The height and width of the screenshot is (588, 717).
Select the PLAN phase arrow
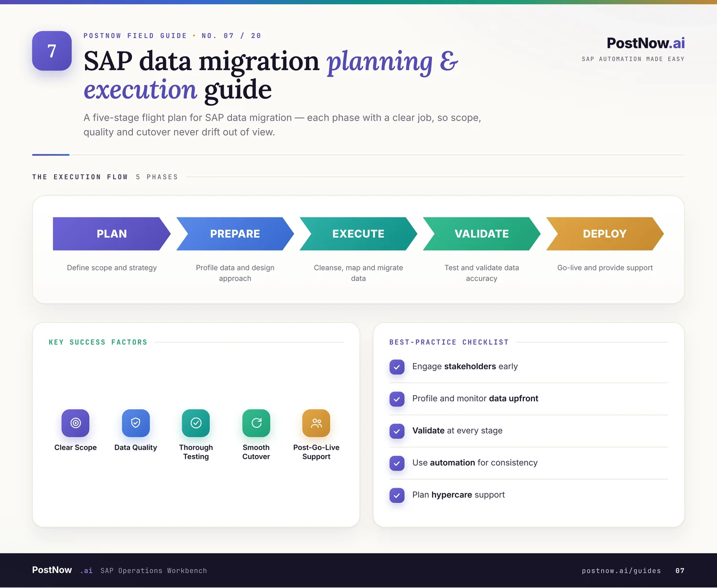click(112, 234)
